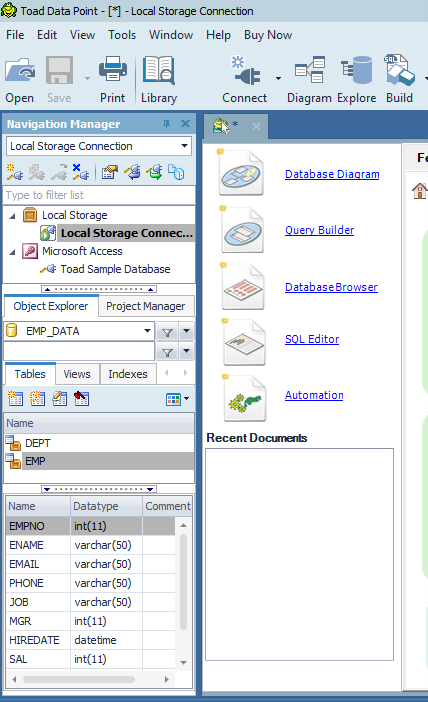
Task: Switch to the Views tab
Action: pyautogui.click(x=77, y=374)
